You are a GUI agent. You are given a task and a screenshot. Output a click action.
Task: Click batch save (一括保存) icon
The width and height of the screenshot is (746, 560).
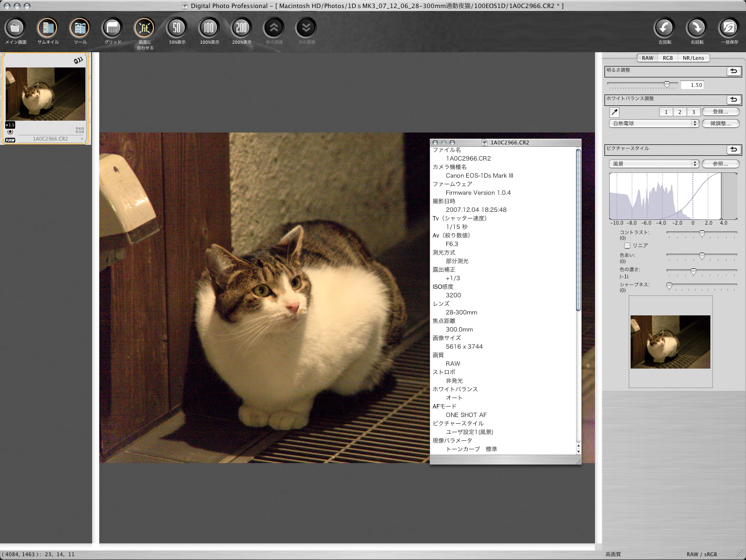(729, 28)
